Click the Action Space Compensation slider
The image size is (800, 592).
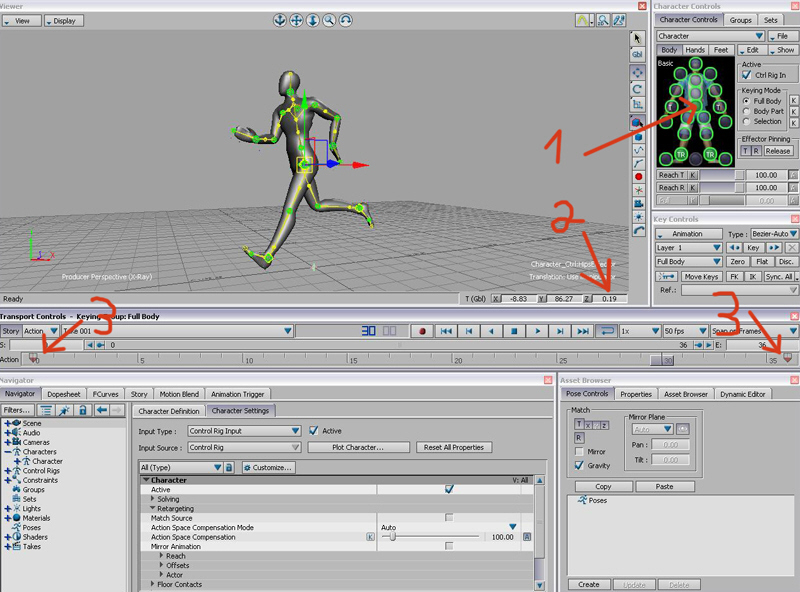click(x=391, y=537)
